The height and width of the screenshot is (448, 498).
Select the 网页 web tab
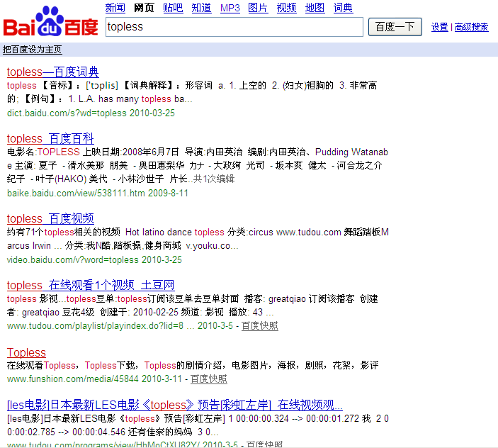pos(144,8)
